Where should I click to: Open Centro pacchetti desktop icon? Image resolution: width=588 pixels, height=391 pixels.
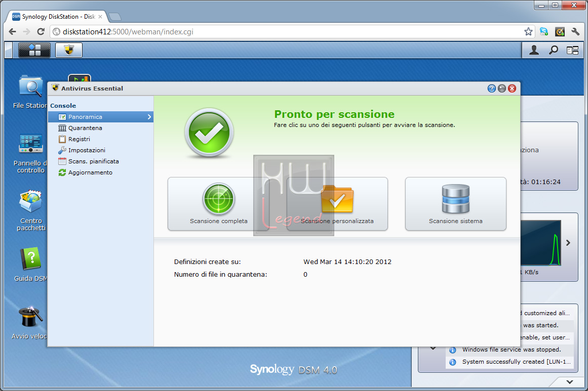pyautogui.click(x=31, y=211)
